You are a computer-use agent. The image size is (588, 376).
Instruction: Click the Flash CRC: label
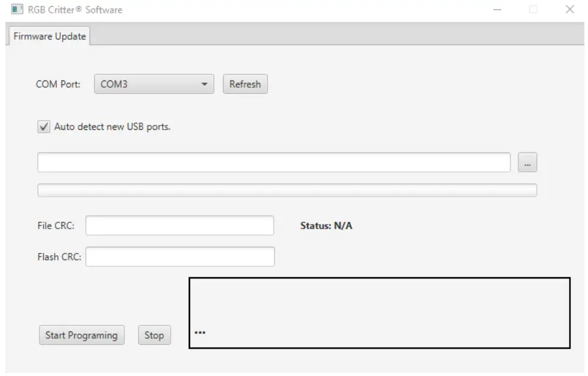(x=59, y=257)
